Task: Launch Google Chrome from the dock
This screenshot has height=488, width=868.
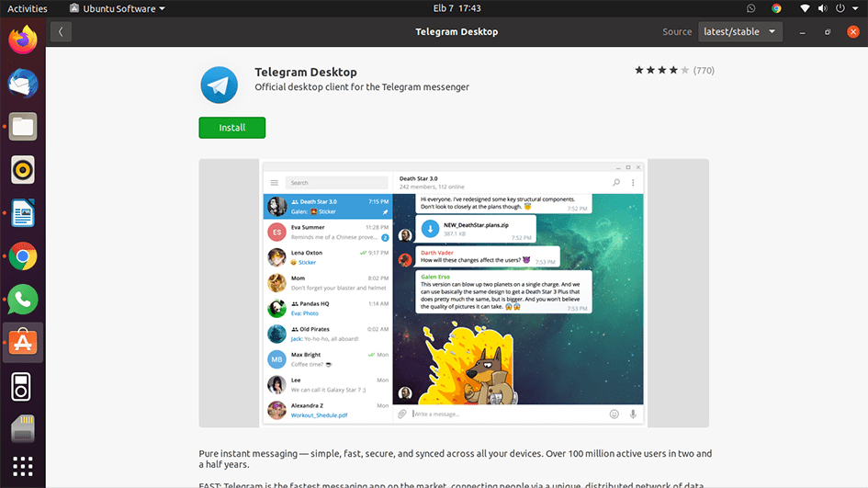Action: pyautogui.click(x=23, y=256)
